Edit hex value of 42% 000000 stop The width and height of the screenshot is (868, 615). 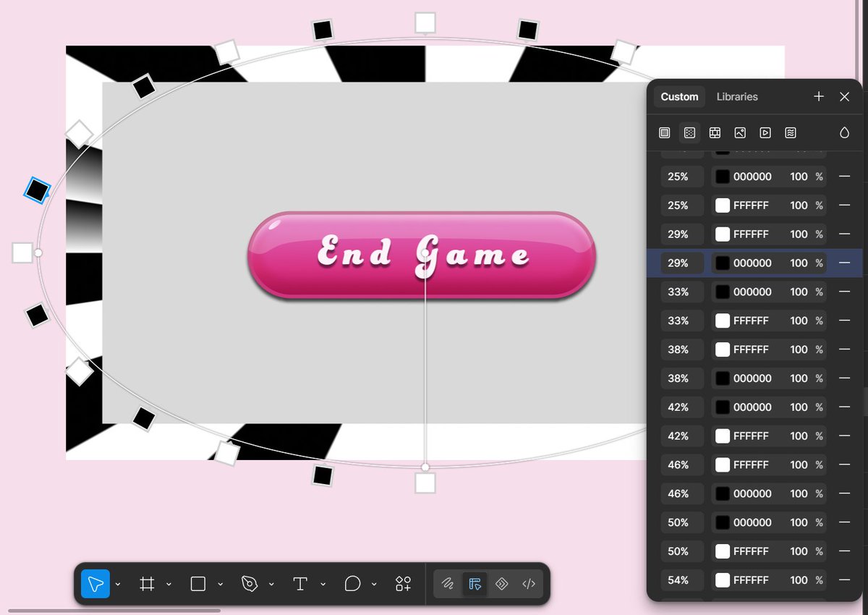coord(752,407)
